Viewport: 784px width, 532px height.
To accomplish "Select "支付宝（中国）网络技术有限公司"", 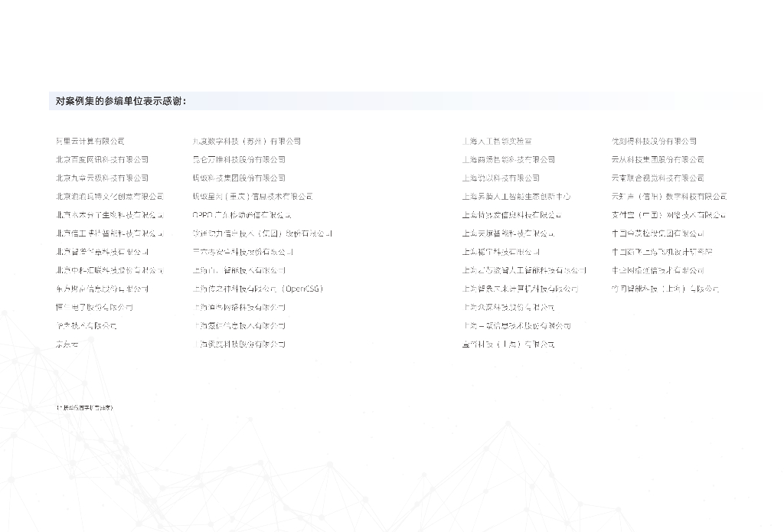I will click(668, 215).
